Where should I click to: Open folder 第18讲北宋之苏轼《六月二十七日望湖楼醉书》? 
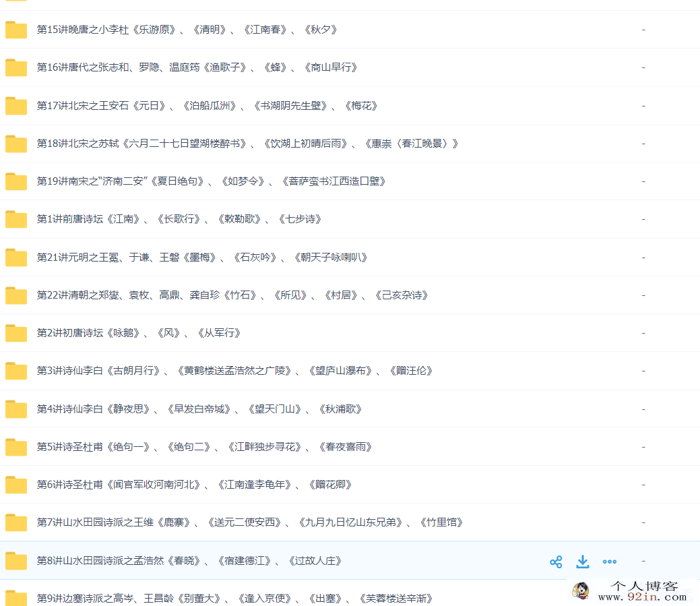(248, 144)
